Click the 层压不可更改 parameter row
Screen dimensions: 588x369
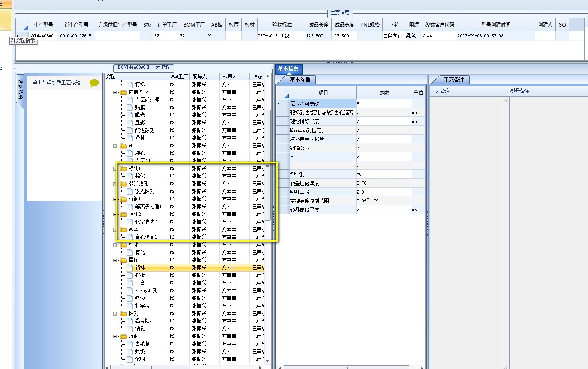coord(351,104)
